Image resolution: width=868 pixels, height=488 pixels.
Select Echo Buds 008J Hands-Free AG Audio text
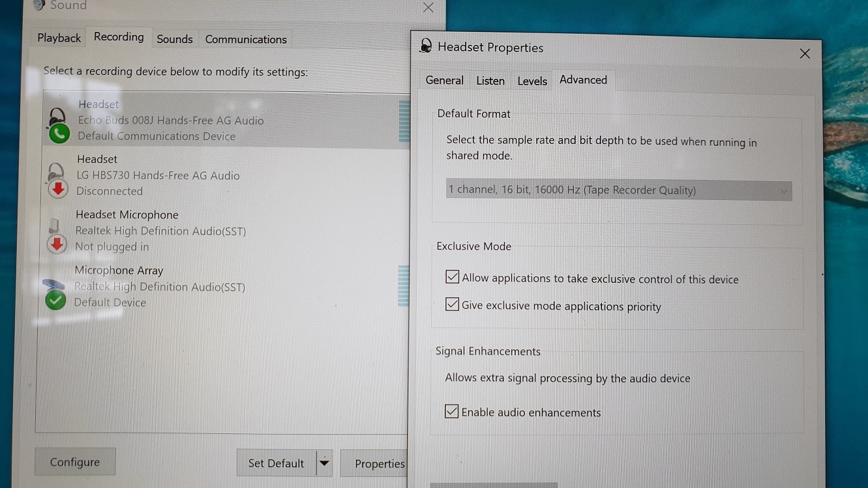(x=171, y=121)
